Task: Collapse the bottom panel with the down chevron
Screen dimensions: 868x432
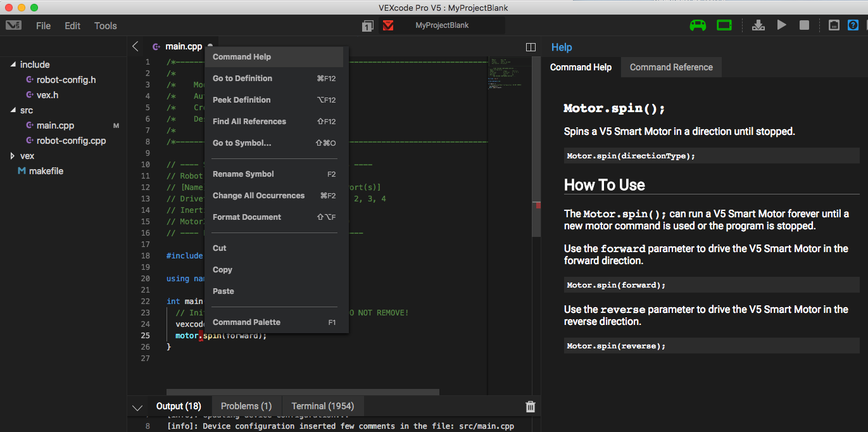Action: click(137, 407)
